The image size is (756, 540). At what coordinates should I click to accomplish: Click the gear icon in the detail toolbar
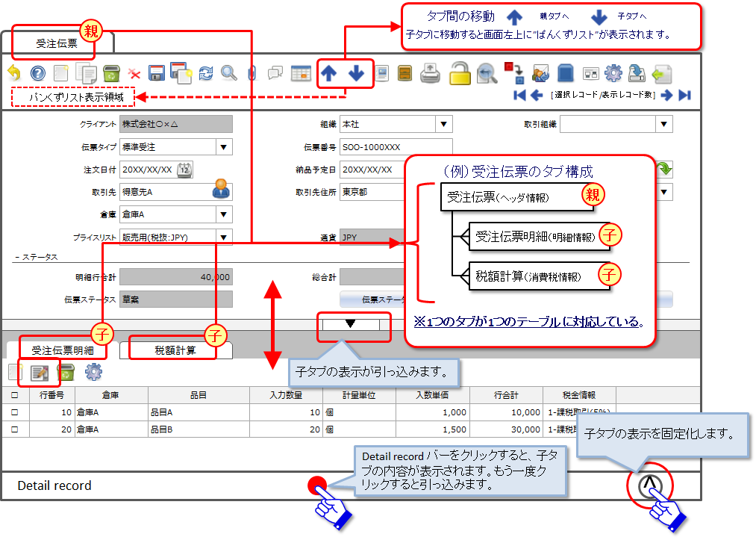pos(93,372)
